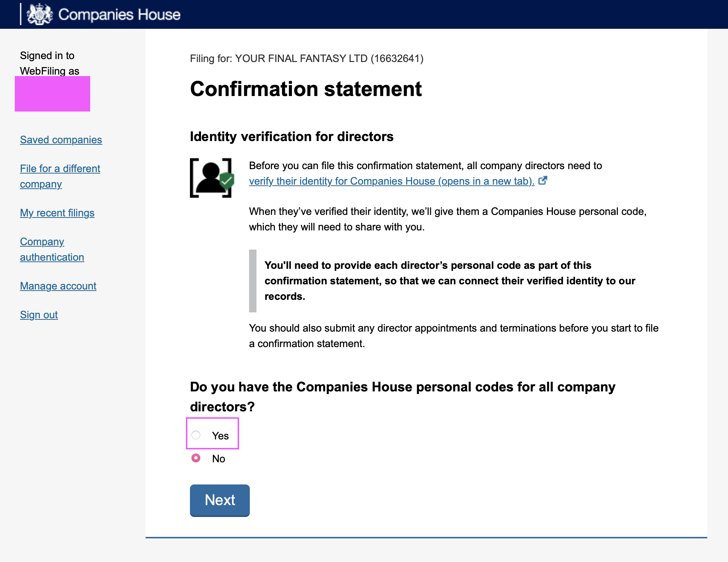This screenshot has width=728, height=562.
Task: Click the Yes option label text
Action: [220, 436]
